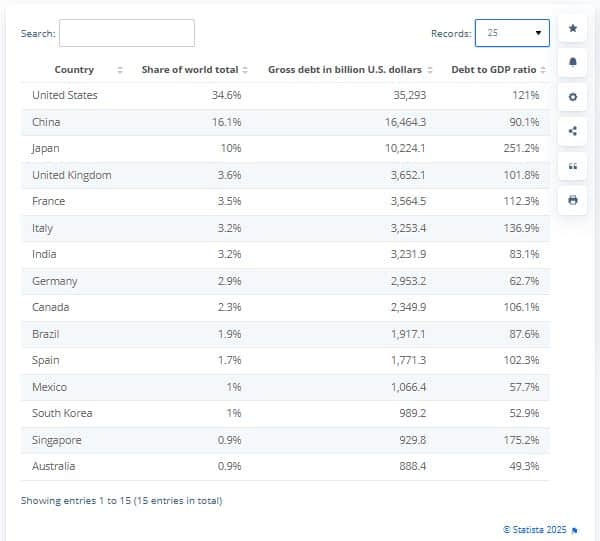Click Japan's 251.2% debt ratio cell
This screenshot has height=541, width=600.
tap(523, 148)
